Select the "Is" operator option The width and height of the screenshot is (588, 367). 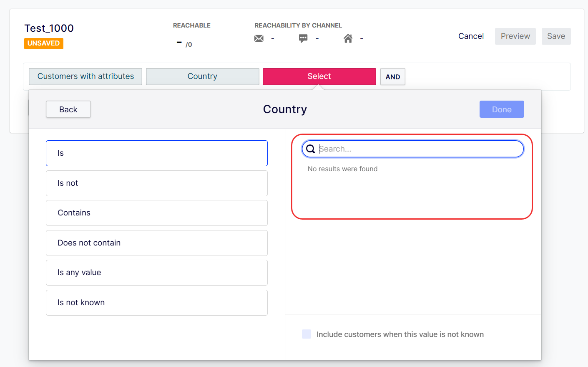pyautogui.click(x=156, y=153)
